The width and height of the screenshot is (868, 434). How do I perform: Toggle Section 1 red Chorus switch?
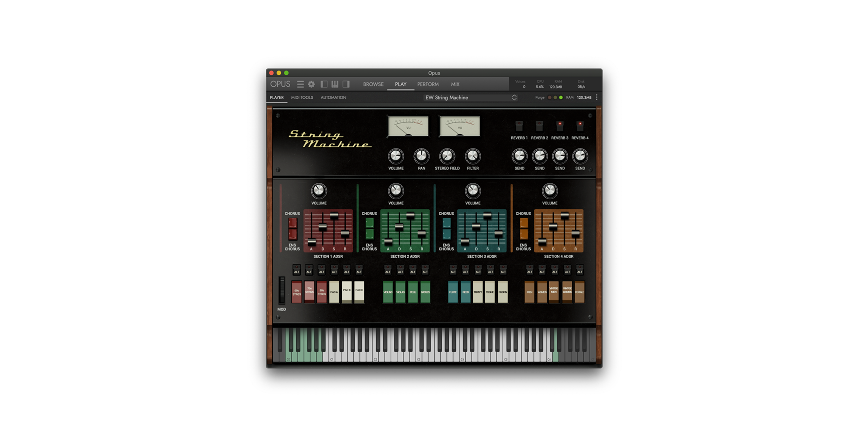tap(292, 223)
